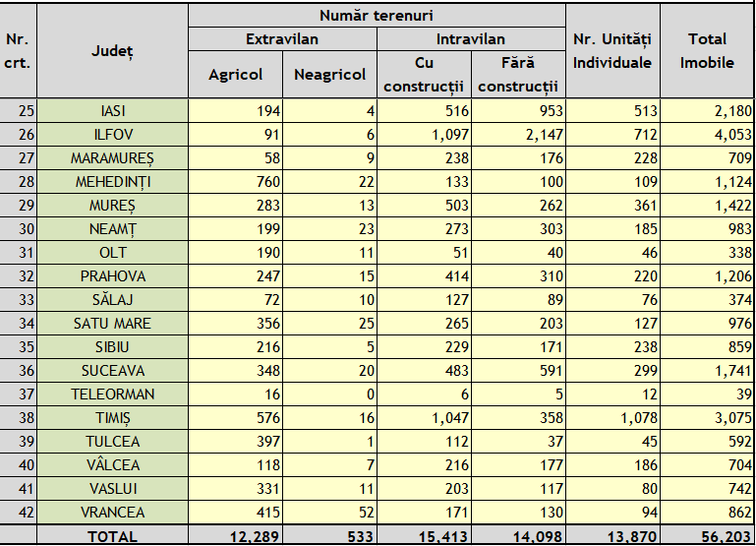Select the Fără construcții column header
The width and height of the screenshot is (756, 546).
pyautogui.click(x=518, y=75)
